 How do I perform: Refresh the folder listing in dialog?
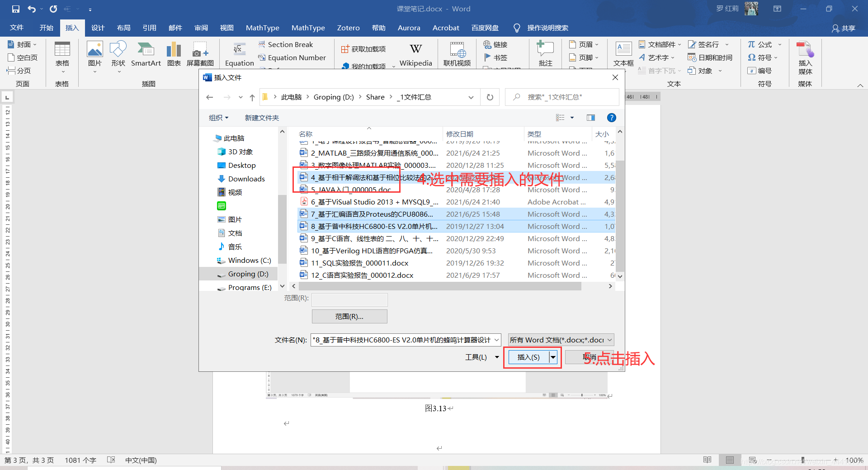pos(490,97)
